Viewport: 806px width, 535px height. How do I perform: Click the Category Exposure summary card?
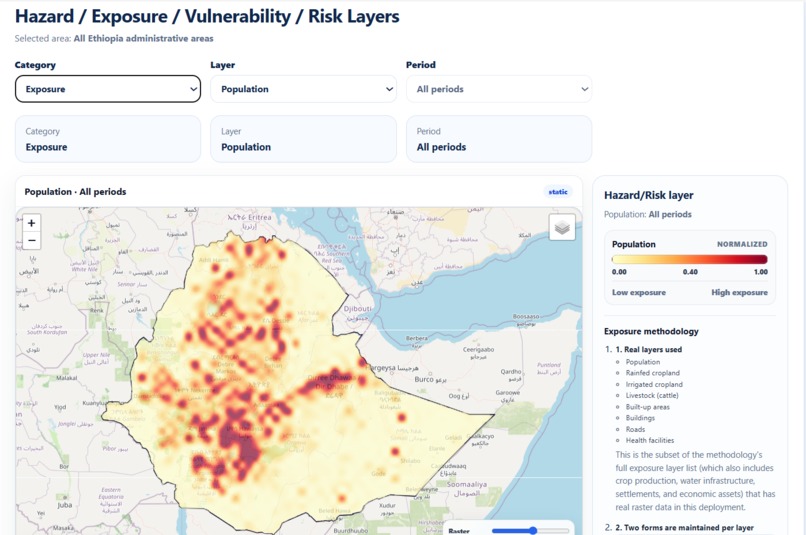[108, 139]
